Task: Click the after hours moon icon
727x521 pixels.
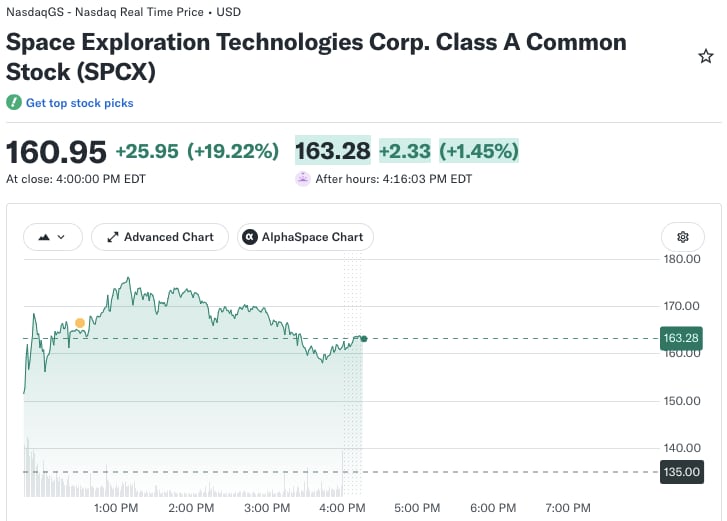Action: point(303,179)
